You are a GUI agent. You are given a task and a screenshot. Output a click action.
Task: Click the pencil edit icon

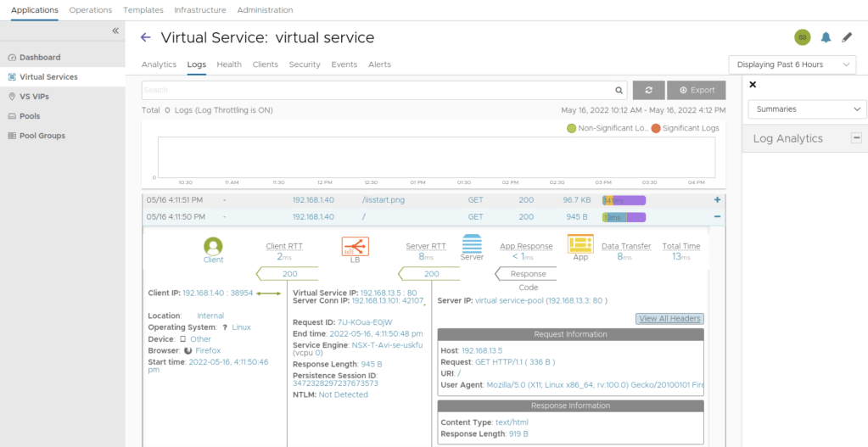click(847, 37)
